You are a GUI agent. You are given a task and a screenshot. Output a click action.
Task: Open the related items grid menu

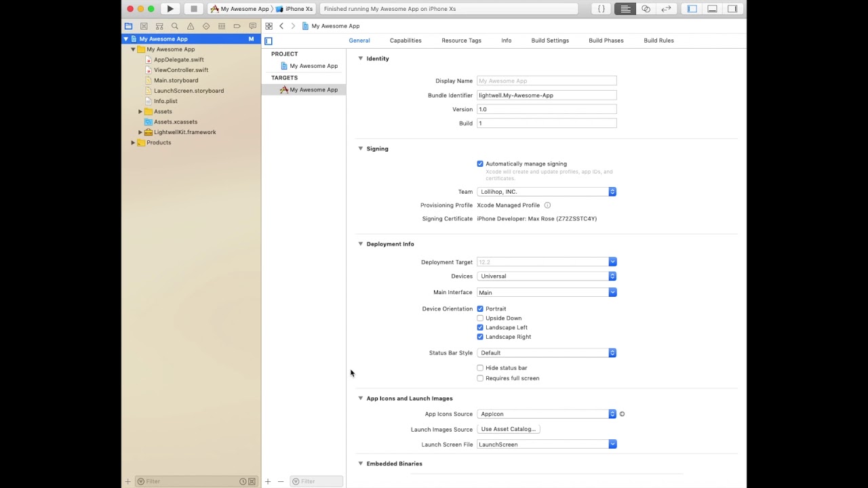(x=269, y=26)
